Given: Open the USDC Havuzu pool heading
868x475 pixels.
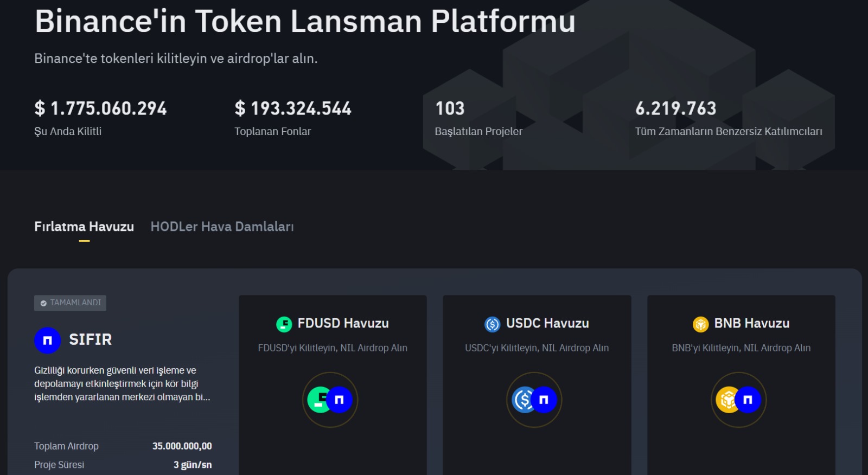Looking at the screenshot, I should click(x=547, y=323).
